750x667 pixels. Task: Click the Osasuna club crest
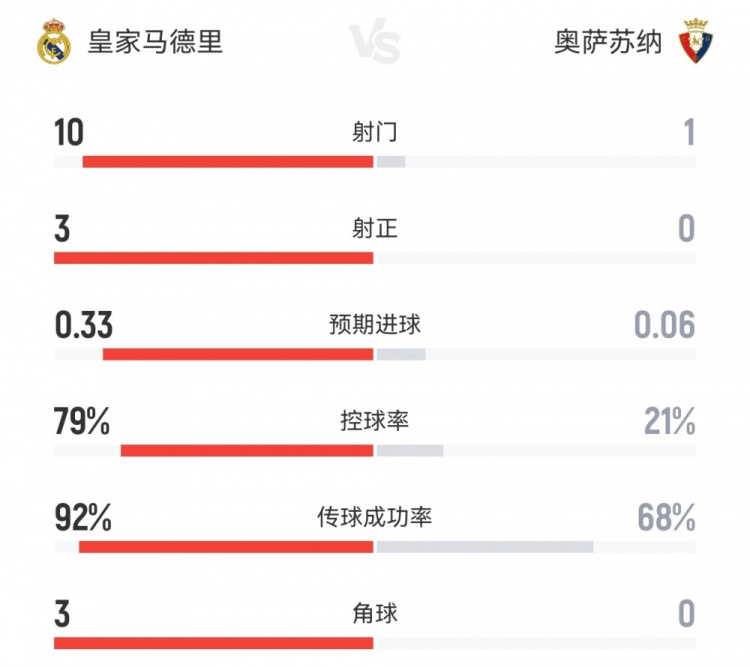696,42
